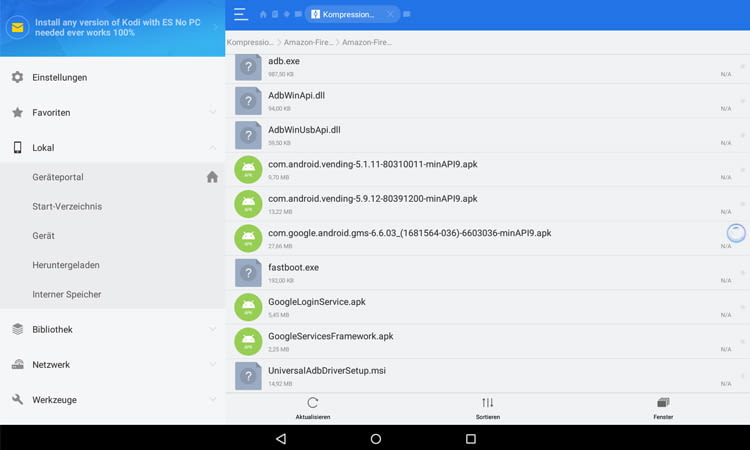Viewport: 750px width, 450px height.
Task: Open the hamburger menu in the top bar
Action: tap(241, 14)
